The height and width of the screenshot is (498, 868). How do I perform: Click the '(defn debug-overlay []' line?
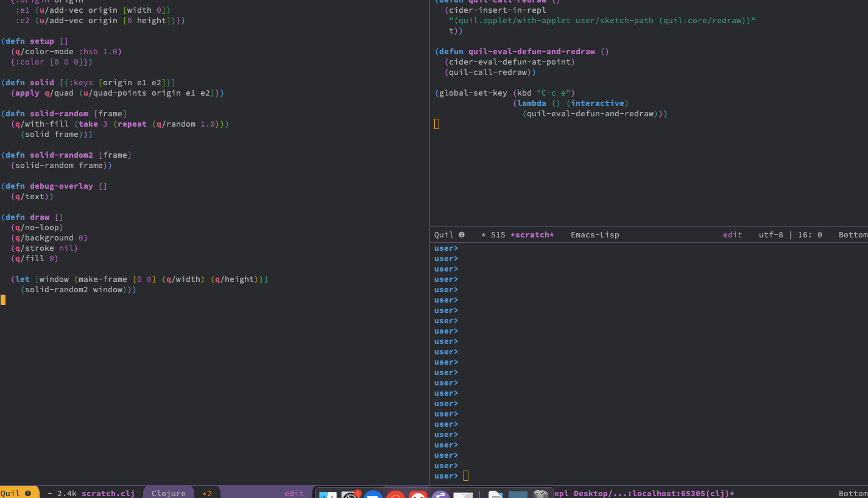[54, 186]
